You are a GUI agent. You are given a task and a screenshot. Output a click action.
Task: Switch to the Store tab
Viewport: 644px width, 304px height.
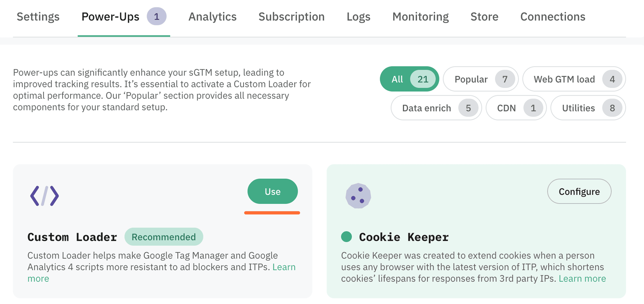[484, 17]
